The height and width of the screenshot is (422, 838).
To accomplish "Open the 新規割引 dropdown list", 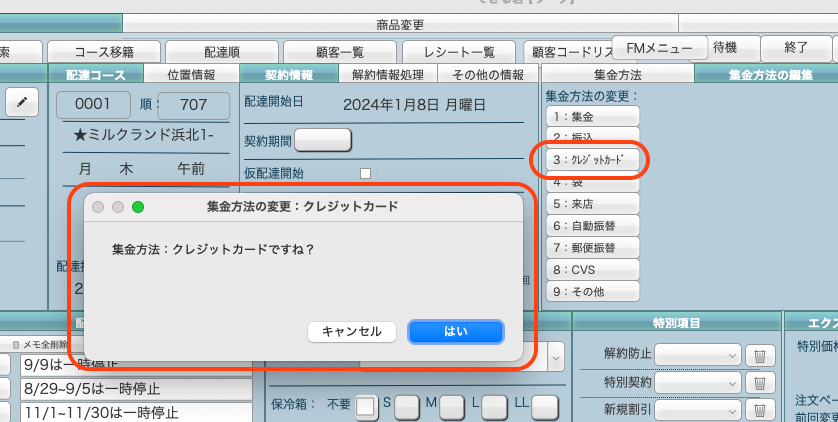I will coord(698,409).
